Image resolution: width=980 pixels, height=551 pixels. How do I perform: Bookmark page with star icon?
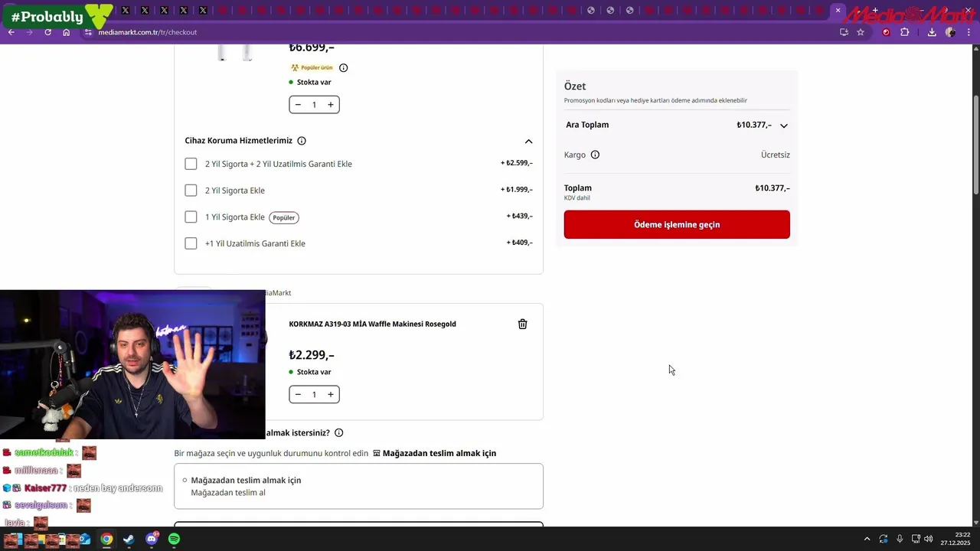(861, 32)
